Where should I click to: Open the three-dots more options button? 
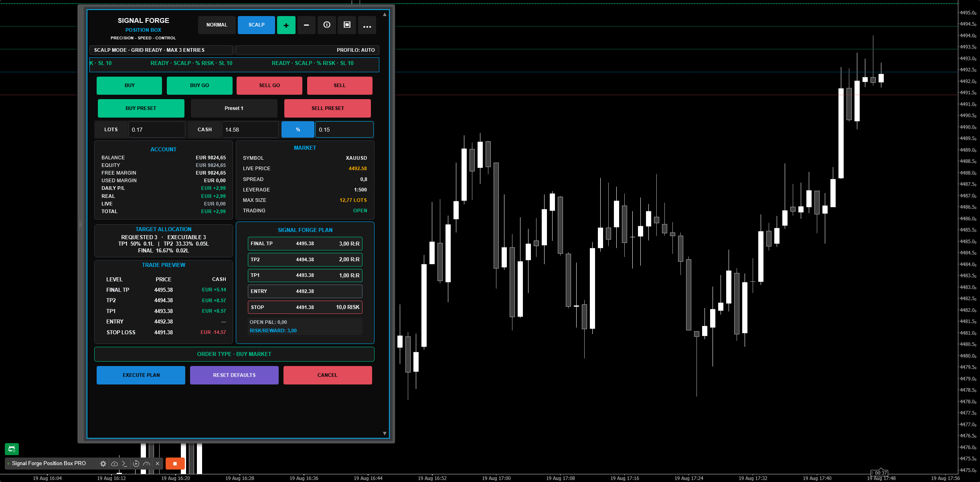point(367,25)
